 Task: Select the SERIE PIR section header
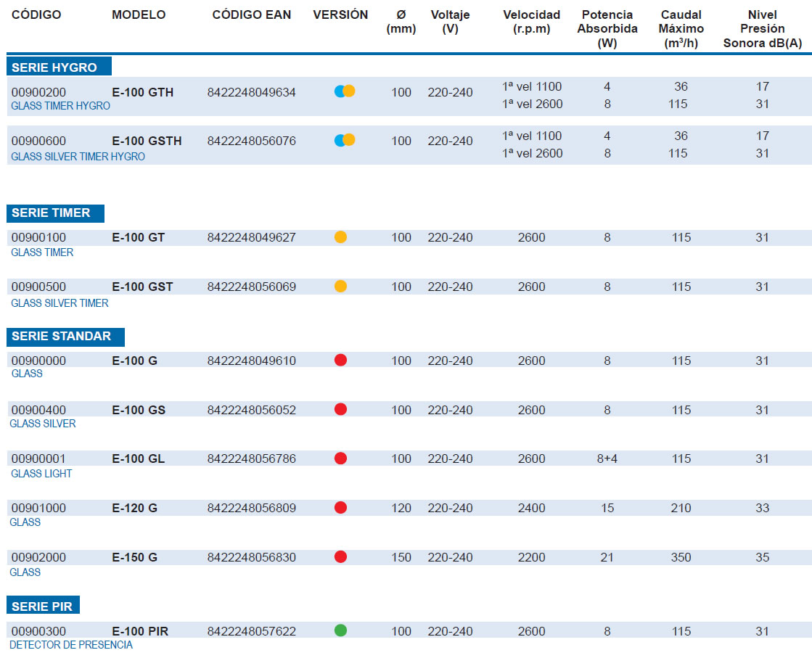(43, 606)
